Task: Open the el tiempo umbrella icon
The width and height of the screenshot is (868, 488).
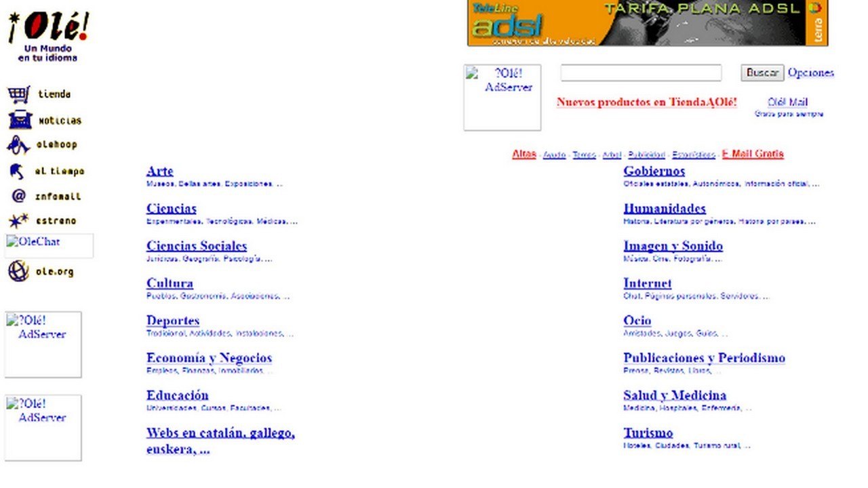Action: pyautogui.click(x=17, y=171)
